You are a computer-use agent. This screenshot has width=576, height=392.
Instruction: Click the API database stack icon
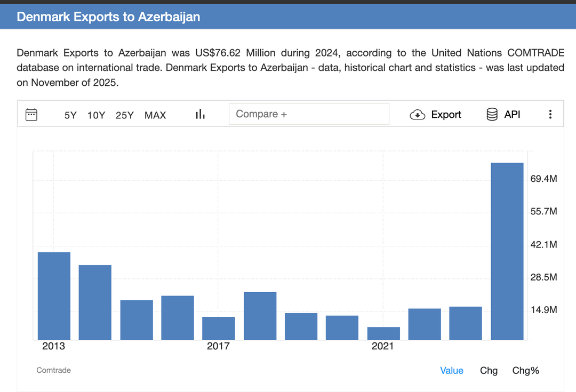(x=492, y=114)
